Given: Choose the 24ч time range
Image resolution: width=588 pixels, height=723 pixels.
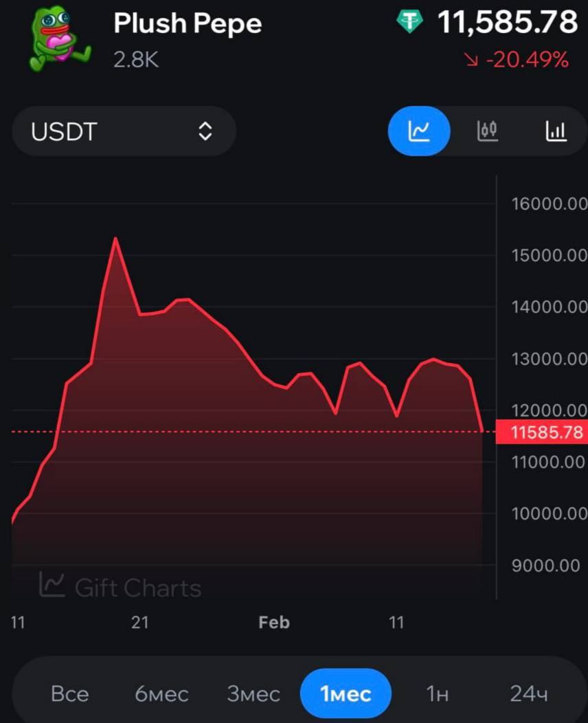Looking at the screenshot, I should [529, 693].
